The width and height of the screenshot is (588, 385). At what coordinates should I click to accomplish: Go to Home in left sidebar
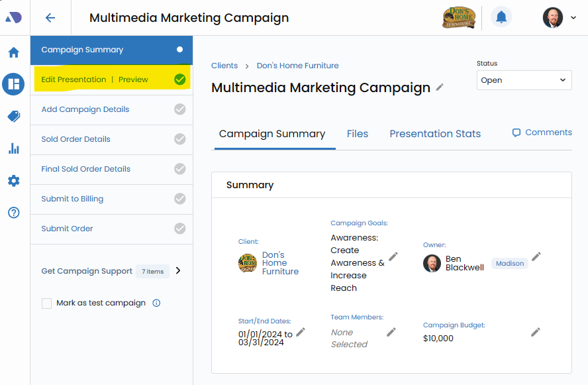(x=13, y=53)
